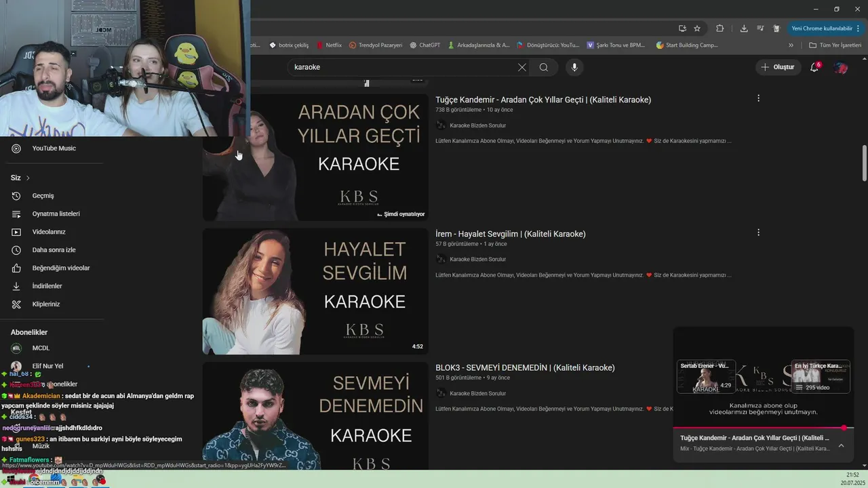Open YouTube Music in sidebar
The height and width of the screenshot is (488, 868).
(x=53, y=148)
